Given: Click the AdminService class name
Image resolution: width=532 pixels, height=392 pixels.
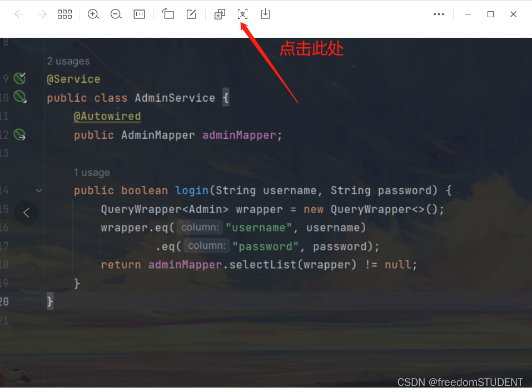Looking at the screenshot, I should click(x=175, y=98).
